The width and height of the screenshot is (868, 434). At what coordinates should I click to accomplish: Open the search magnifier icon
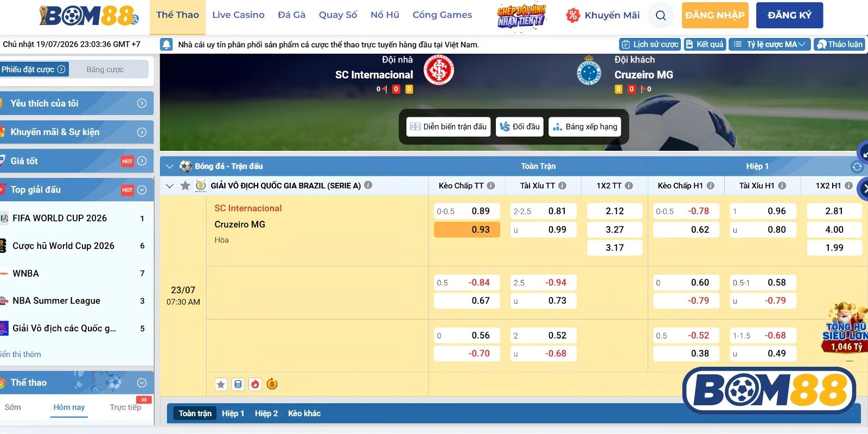[660, 15]
